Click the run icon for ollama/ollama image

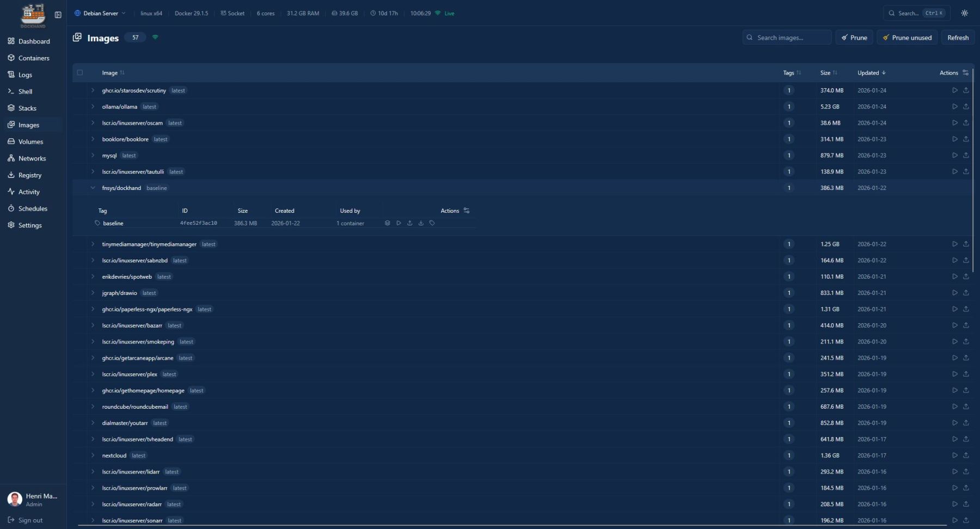coord(954,107)
